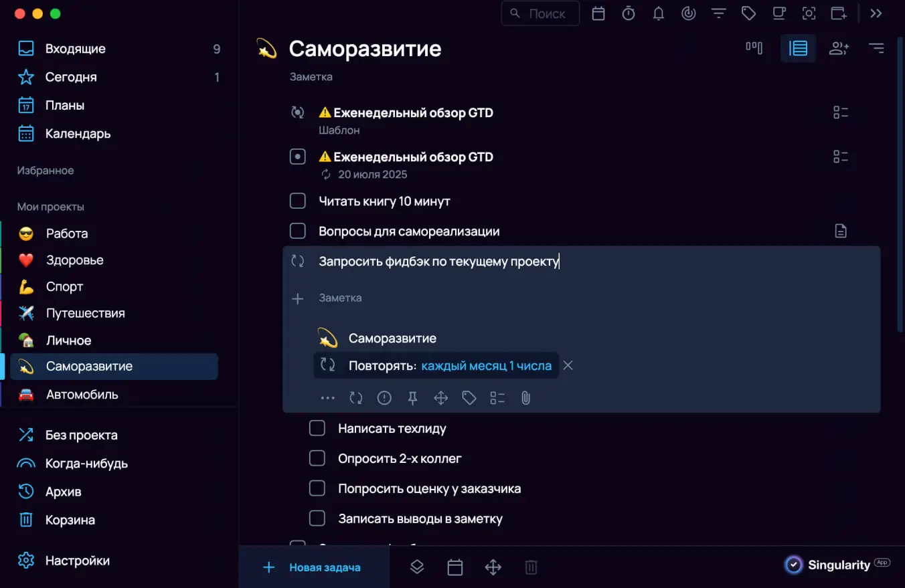Attach a file with paperclip icon
The width and height of the screenshot is (905, 588).
click(x=525, y=398)
